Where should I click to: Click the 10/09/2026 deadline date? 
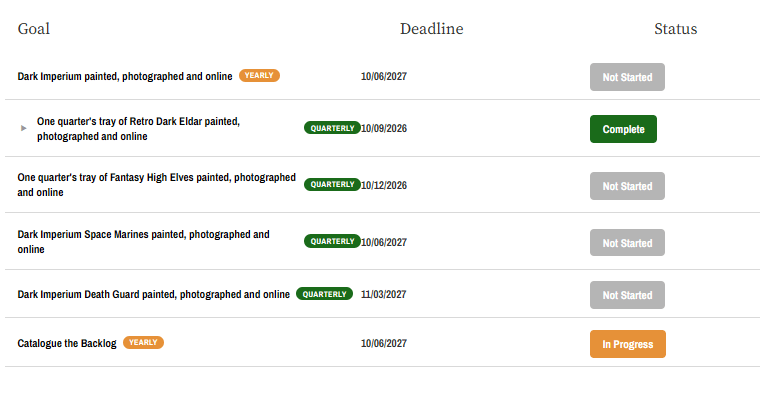tap(384, 128)
